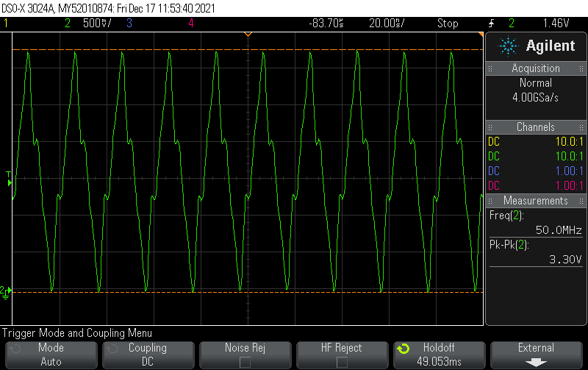The height and width of the screenshot is (370, 588).
Task: Click the pink 1.00:1 channel 4 probe ratio
Action: (569, 185)
